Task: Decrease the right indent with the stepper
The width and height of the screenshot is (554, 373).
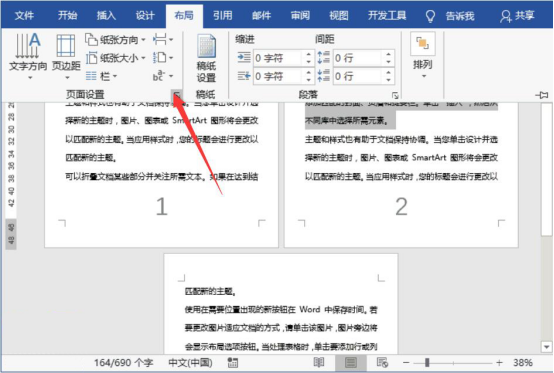Action: pos(308,80)
